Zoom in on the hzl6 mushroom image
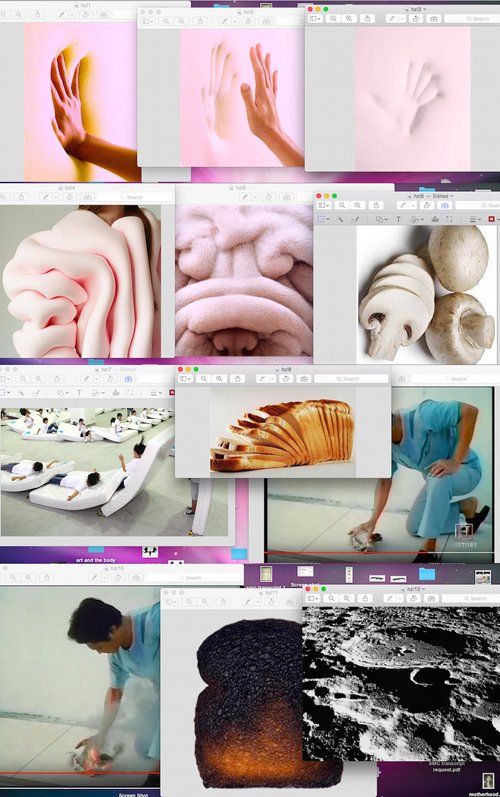 pyautogui.click(x=357, y=205)
